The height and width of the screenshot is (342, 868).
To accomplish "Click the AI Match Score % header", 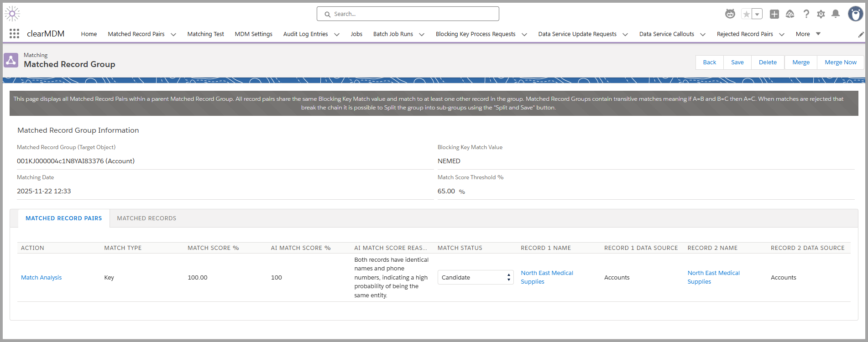I will 300,248.
